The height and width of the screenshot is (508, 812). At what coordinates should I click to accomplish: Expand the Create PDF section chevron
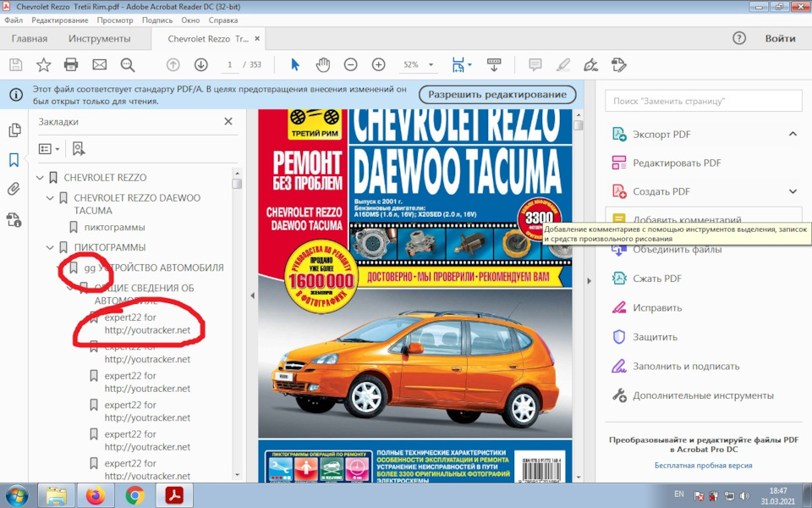tap(793, 191)
